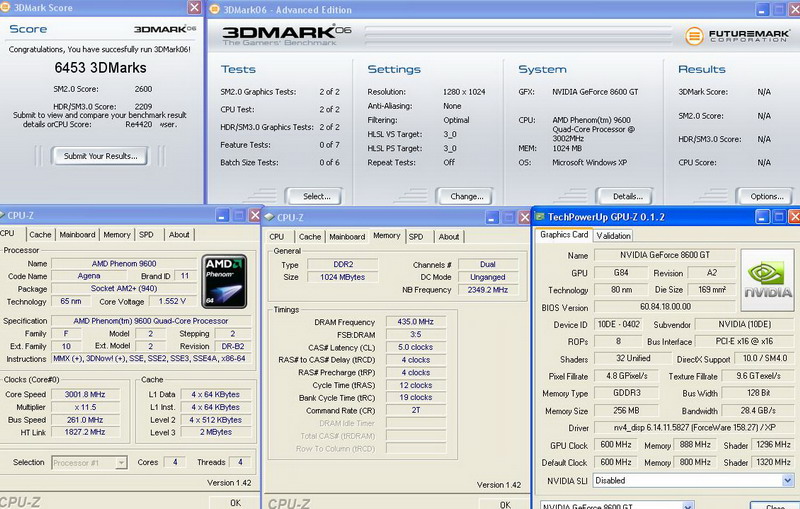The width and height of the screenshot is (800, 509).
Task: Click the Core Speed value 3001.8 MHz
Action: click(x=85, y=394)
